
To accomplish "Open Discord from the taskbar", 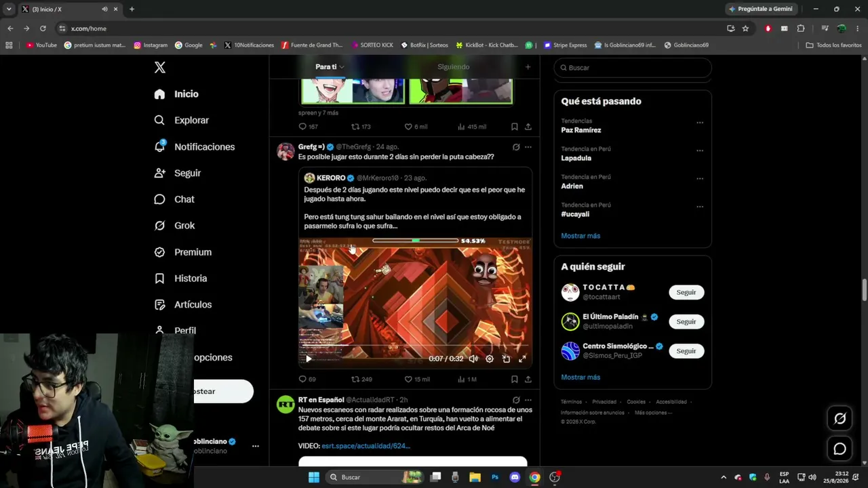I will (x=515, y=477).
